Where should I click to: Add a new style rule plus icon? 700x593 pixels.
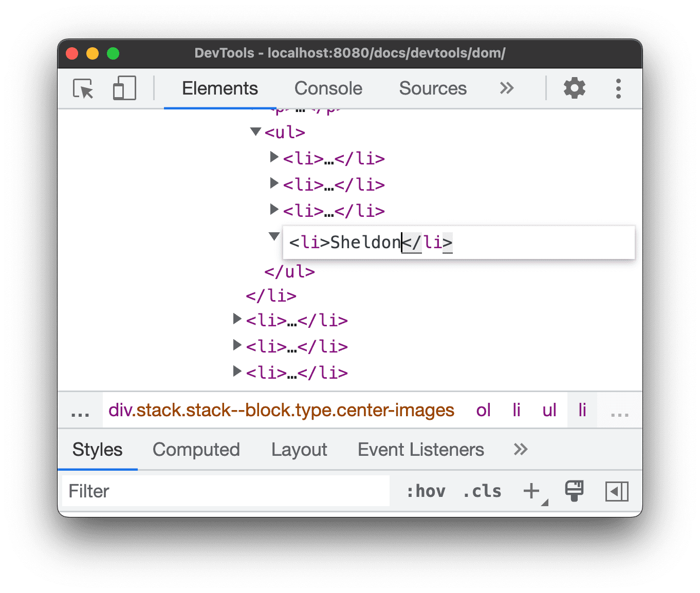pyautogui.click(x=532, y=491)
